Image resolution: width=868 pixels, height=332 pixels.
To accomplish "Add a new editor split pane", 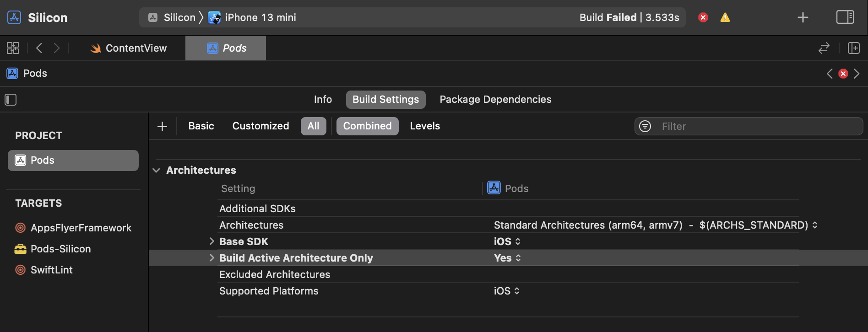I will [854, 48].
